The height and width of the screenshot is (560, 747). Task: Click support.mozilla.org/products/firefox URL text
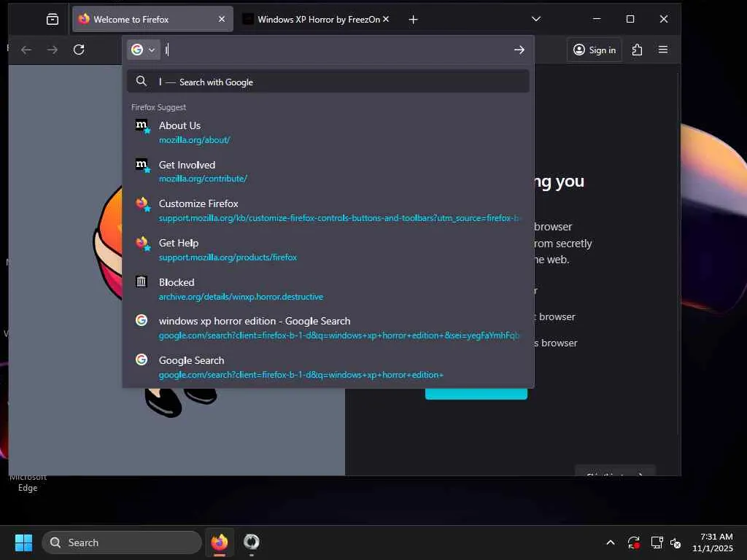click(x=228, y=257)
